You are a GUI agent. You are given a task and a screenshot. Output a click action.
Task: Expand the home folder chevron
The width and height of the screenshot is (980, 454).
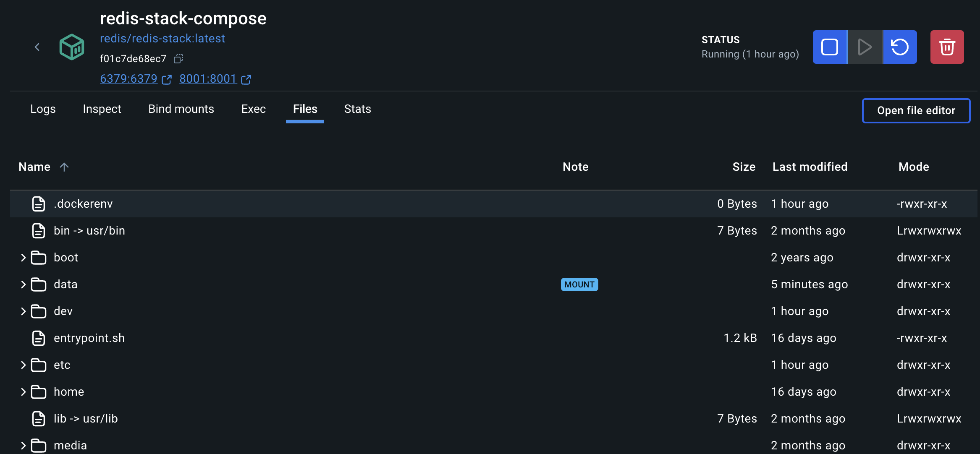(x=23, y=392)
